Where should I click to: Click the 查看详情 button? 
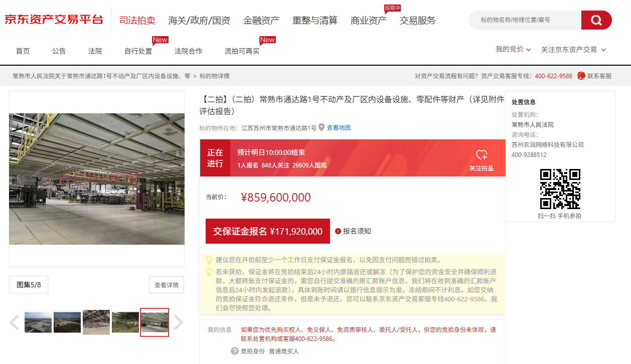166,285
